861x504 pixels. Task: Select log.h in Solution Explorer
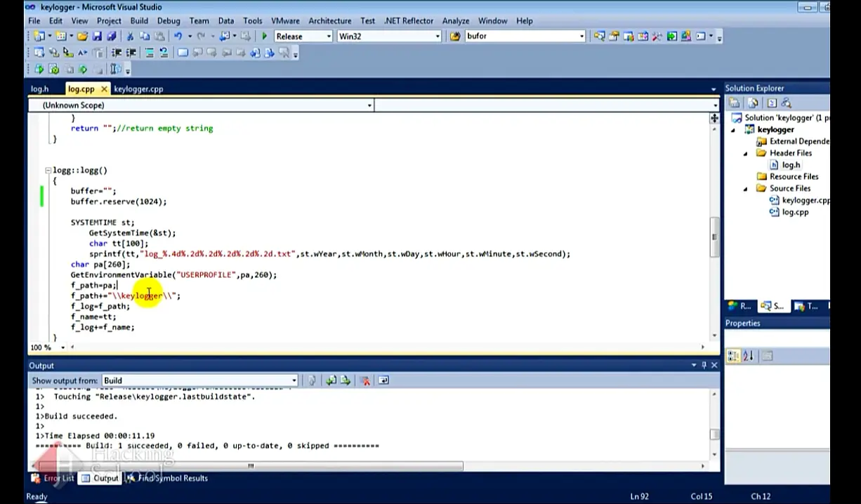coord(785,165)
